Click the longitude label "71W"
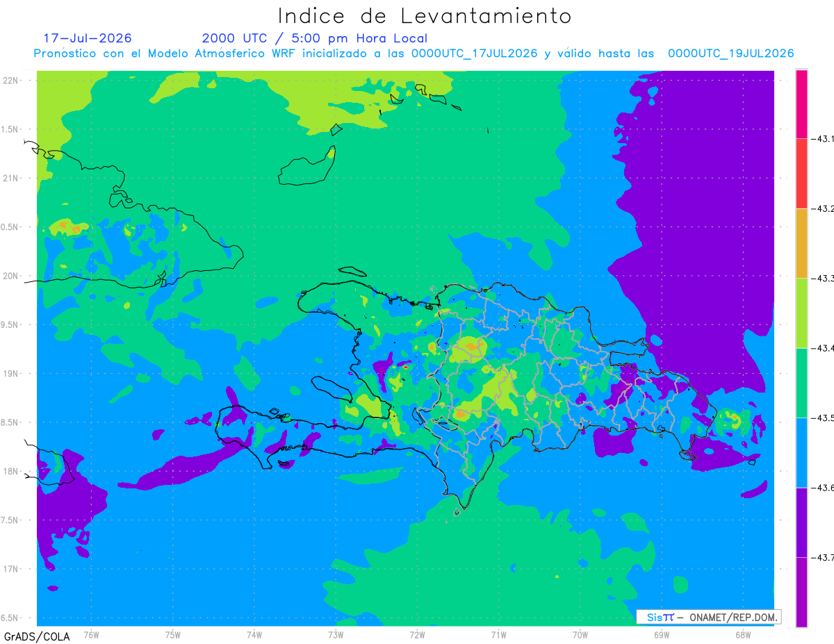Screen dimensions: 834x644 [498, 634]
